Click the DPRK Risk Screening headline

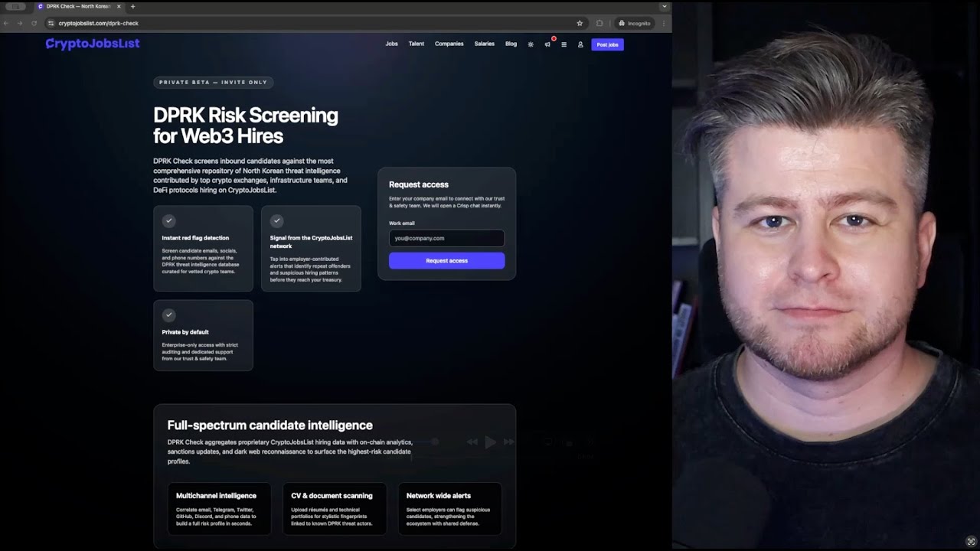coord(245,126)
